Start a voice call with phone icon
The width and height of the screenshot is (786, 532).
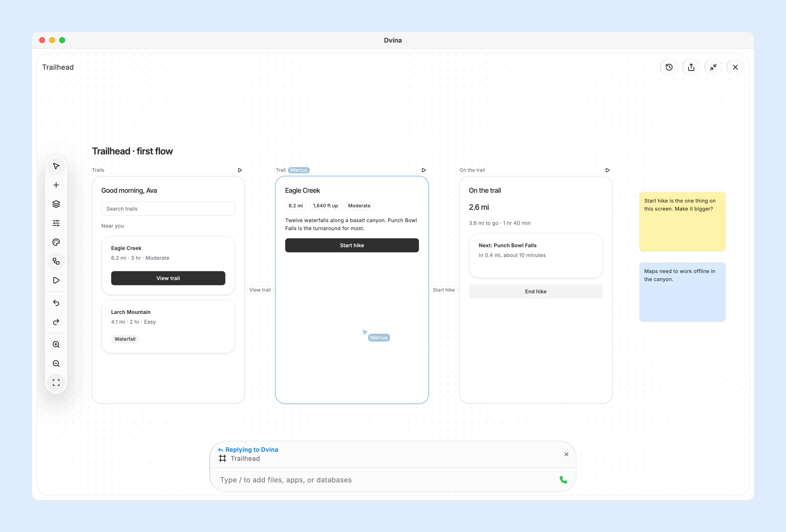point(563,480)
